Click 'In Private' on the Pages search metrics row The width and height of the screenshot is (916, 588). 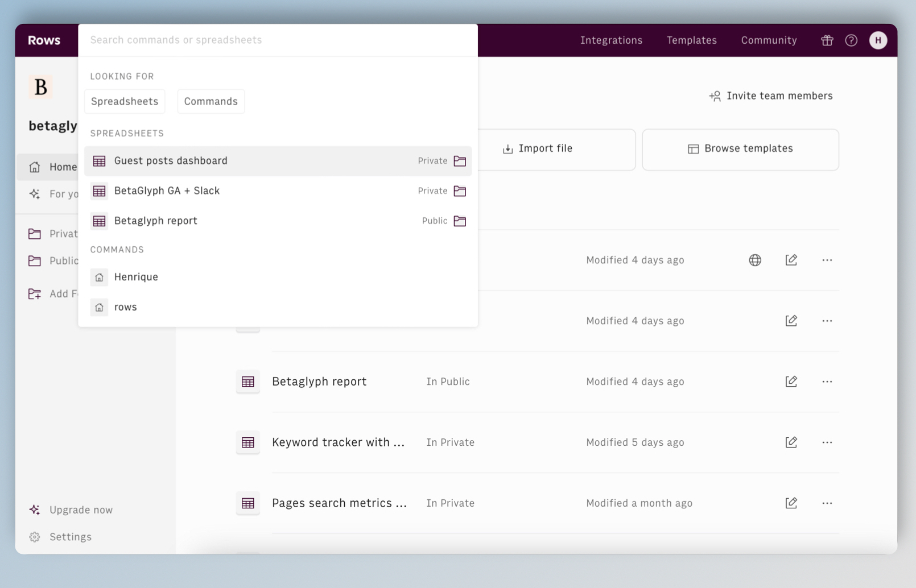[x=450, y=503]
